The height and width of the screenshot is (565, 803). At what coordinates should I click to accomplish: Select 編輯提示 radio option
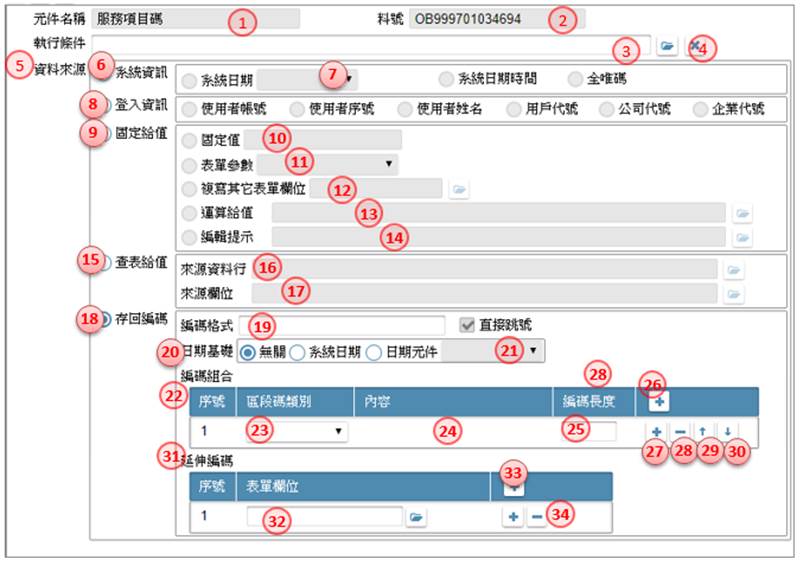[189, 237]
